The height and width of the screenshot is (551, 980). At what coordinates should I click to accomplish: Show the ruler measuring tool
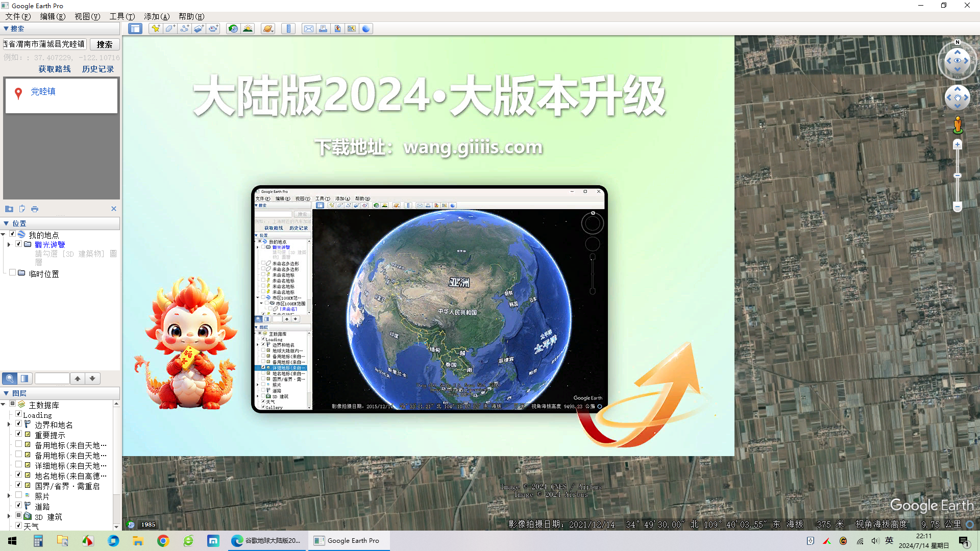point(288,29)
